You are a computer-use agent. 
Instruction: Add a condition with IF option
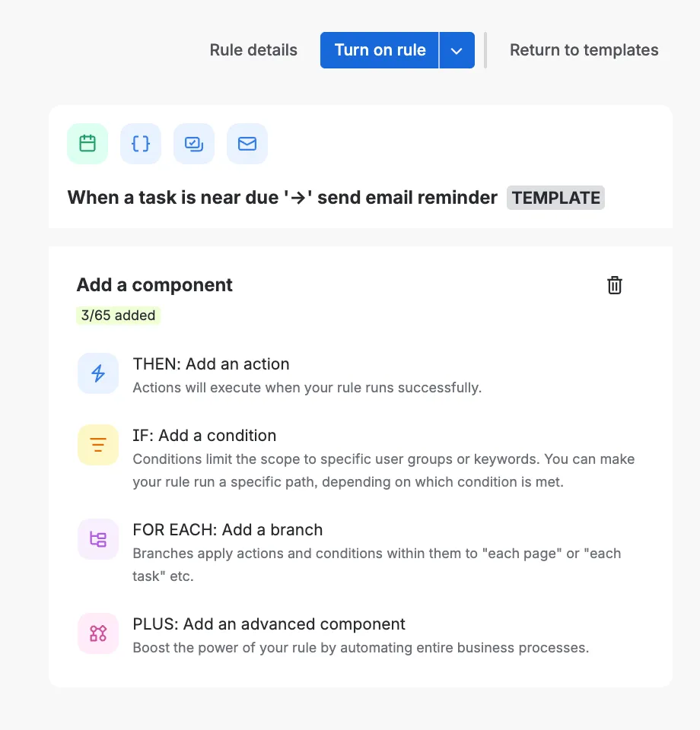(204, 436)
